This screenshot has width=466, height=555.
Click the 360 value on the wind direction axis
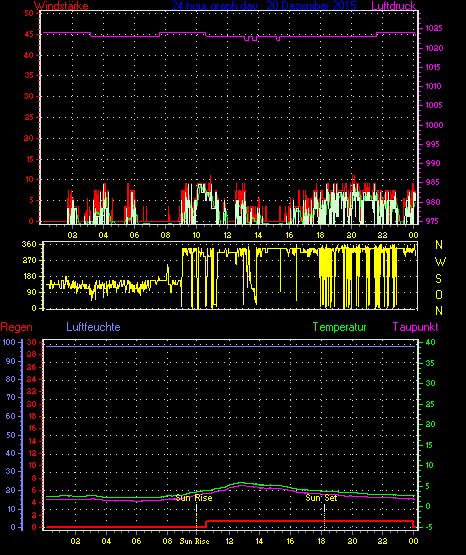pos(29,245)
